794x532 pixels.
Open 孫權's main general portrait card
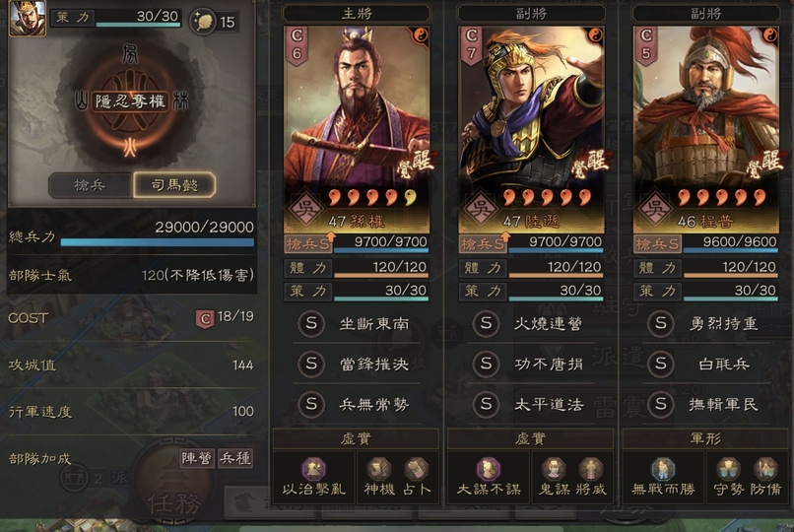click(357, 130)
